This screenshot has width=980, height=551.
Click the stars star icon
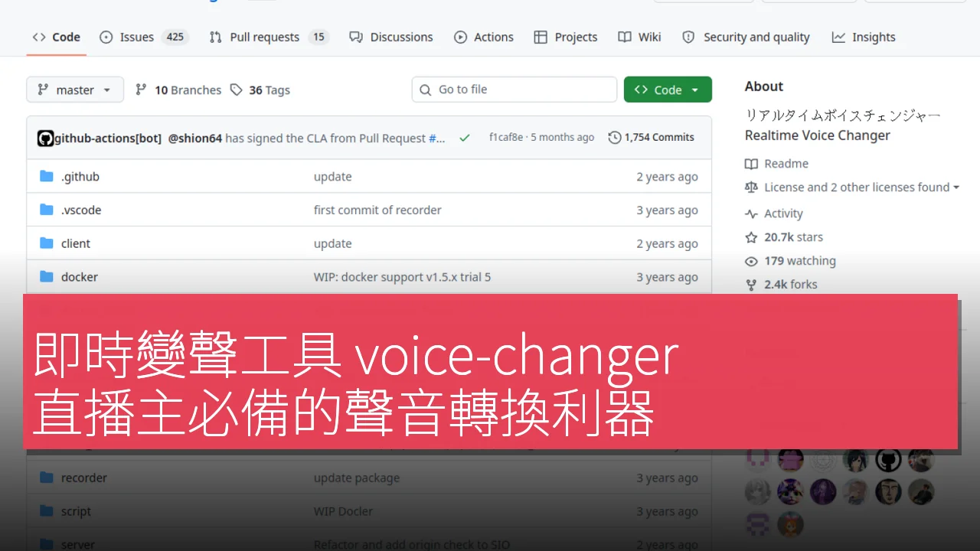[x=751, y=238]
